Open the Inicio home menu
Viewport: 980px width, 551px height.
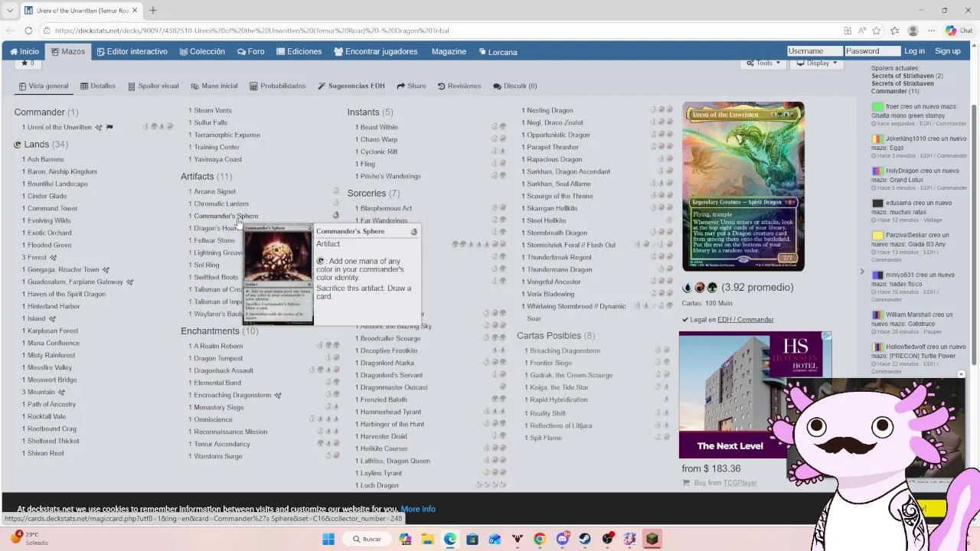click(x=24, y=51)
